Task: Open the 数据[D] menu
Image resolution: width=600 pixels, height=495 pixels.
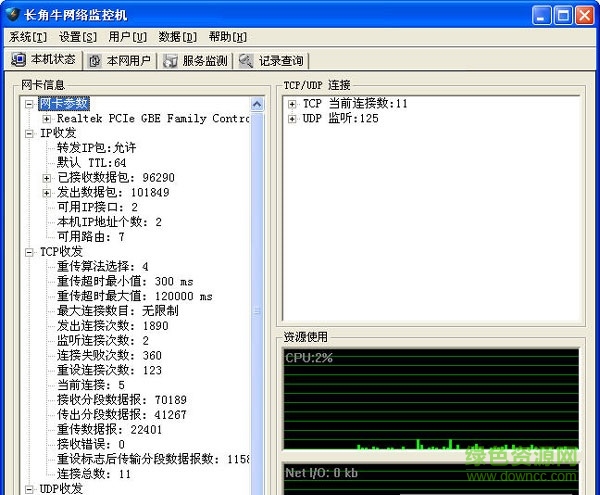Action: (177, 37)
